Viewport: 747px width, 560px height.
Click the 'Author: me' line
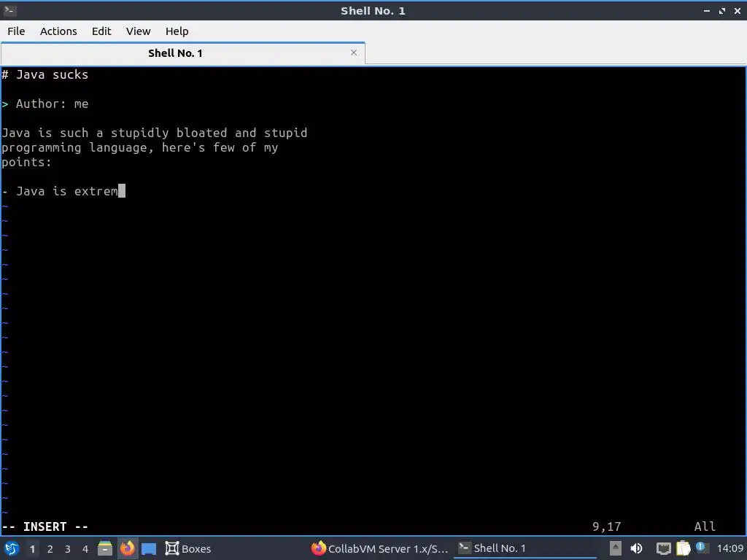[44, 104]
